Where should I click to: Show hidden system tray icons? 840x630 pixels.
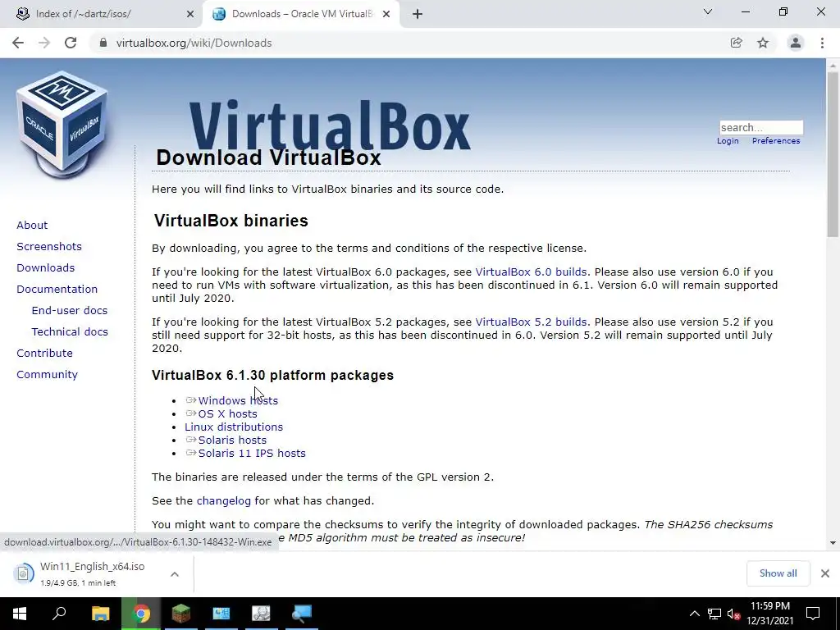[694, 614]
